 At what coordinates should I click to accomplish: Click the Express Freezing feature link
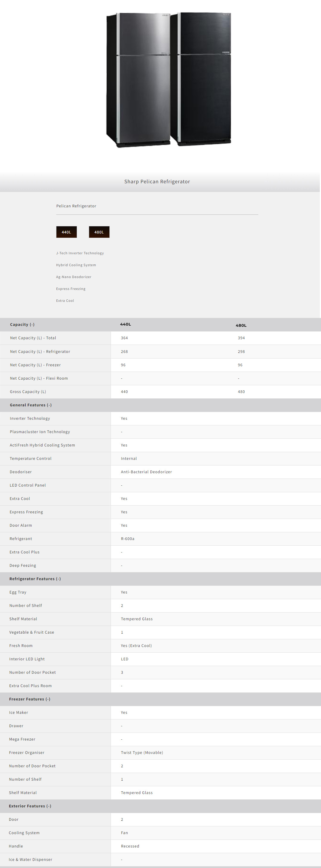[71, 289]
